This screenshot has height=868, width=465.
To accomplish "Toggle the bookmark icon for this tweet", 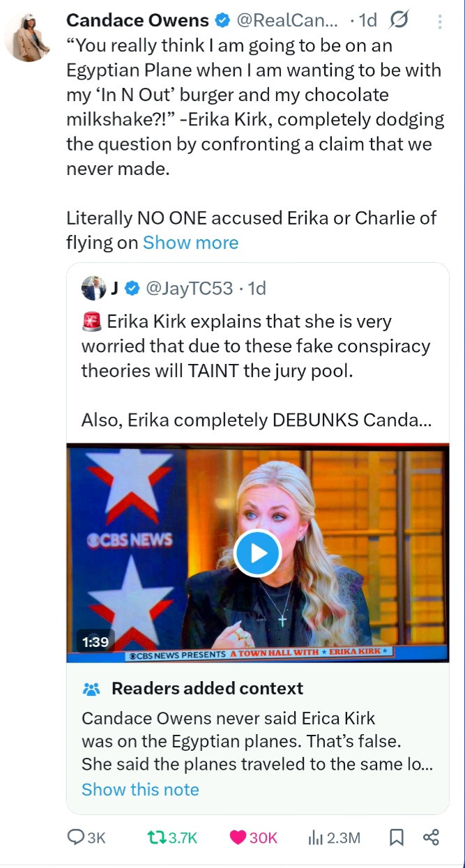I will 396,837.
